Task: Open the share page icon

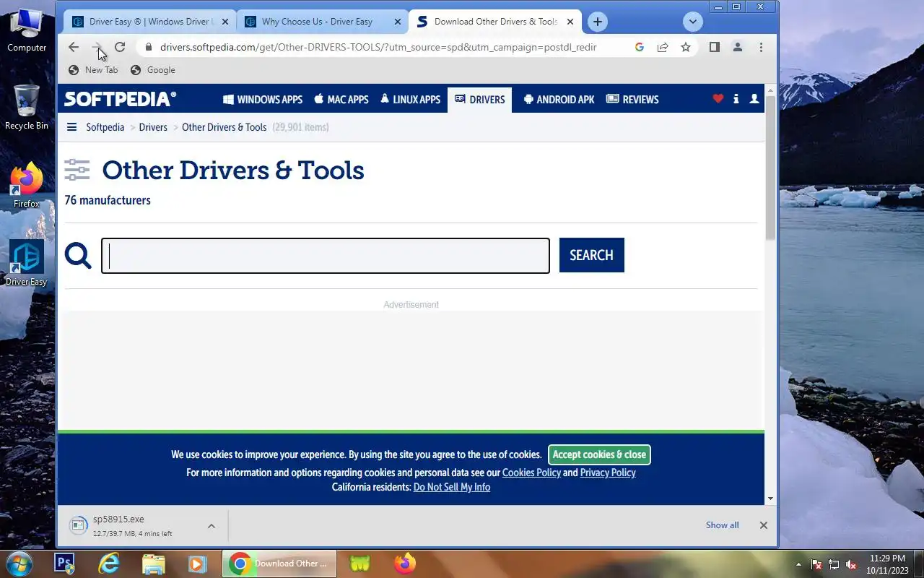Action: coord(663,47)
